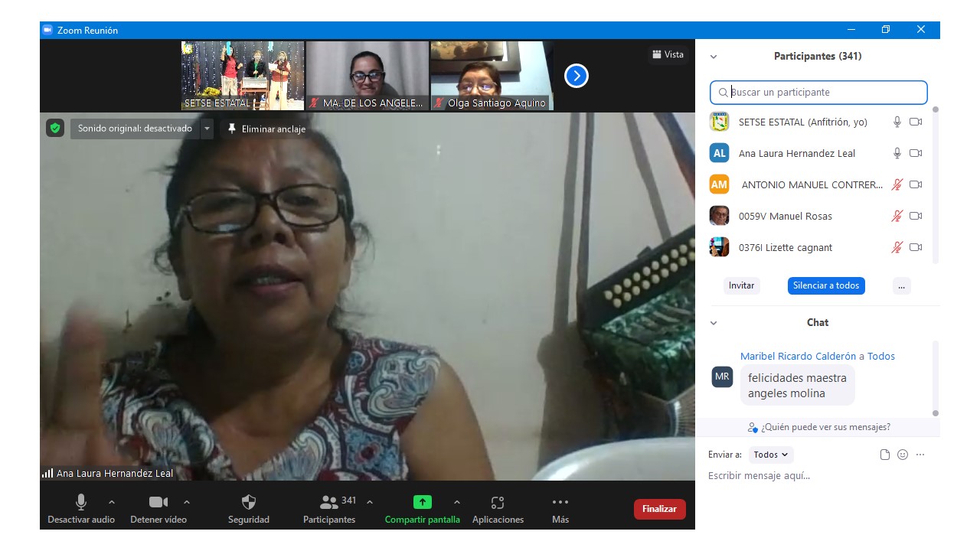
Task: Open the Vista layout menu
Action: point(668,54)
